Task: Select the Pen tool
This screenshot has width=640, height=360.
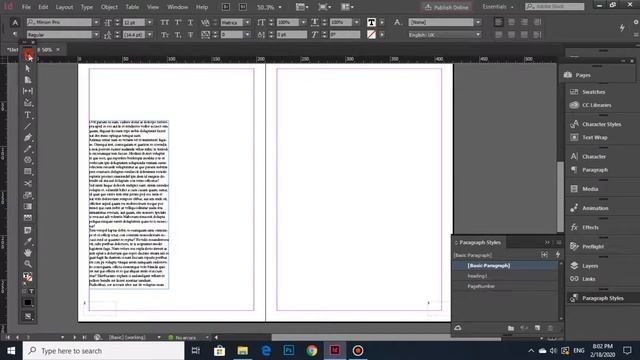Action: click(27, 138)
